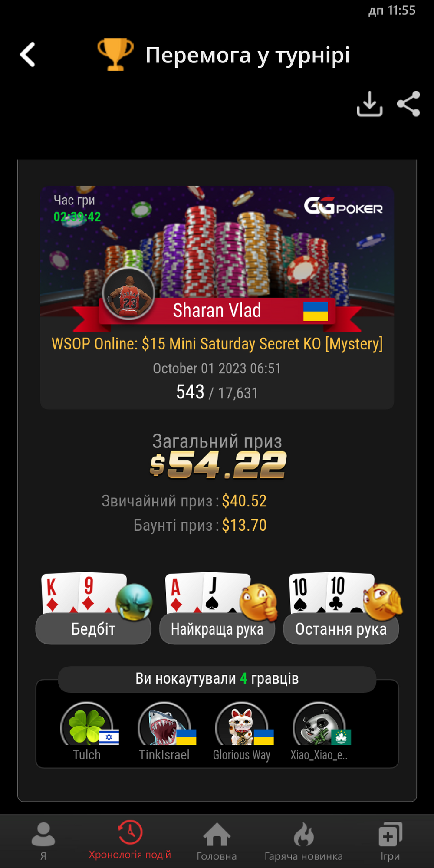Tap the back arrow icon
434x868 pixels.
[x=28, y=55]
